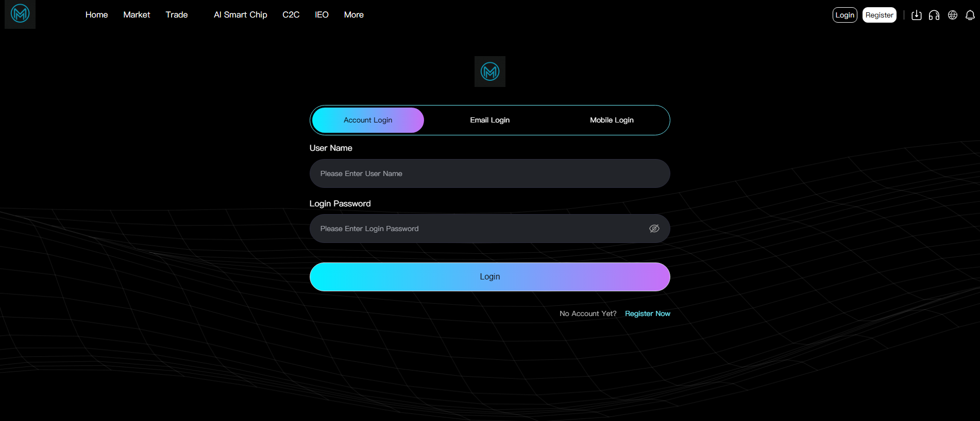Screen dimensions: 980x421
Task: Open the notifications bell
Action: click(970, 15)
